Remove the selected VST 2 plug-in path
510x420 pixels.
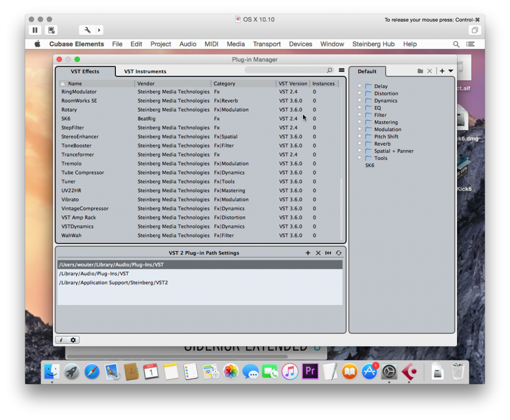318,253
